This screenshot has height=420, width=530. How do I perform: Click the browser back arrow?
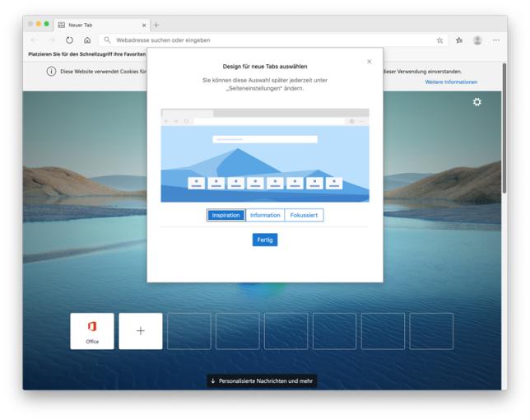coord(34,40)
